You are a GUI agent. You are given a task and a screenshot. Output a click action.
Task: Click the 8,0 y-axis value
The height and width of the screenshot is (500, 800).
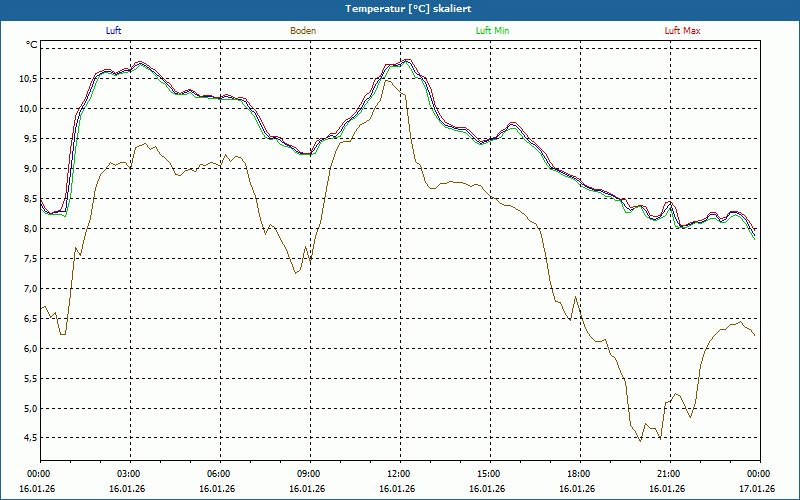[31, 229]
